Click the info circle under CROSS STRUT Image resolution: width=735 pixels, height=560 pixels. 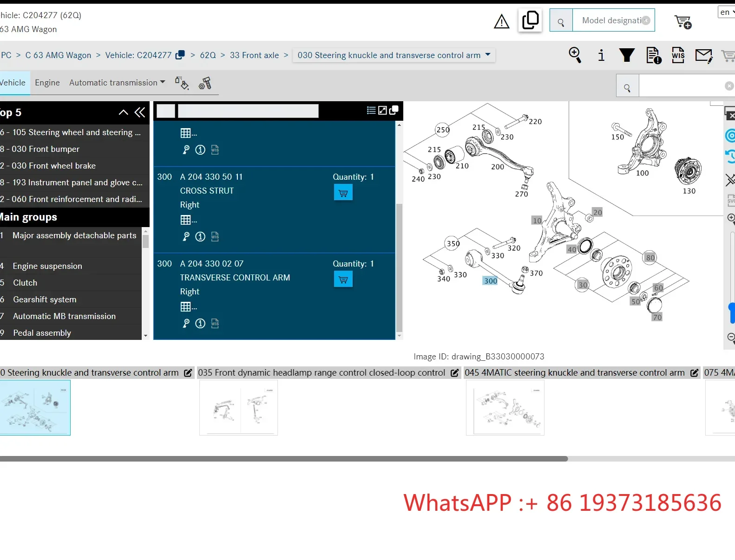(200, 237)
